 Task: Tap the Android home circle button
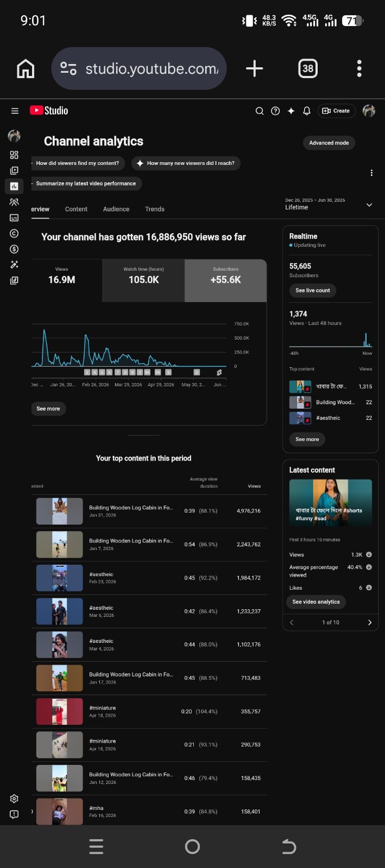[x=192, y=846]
